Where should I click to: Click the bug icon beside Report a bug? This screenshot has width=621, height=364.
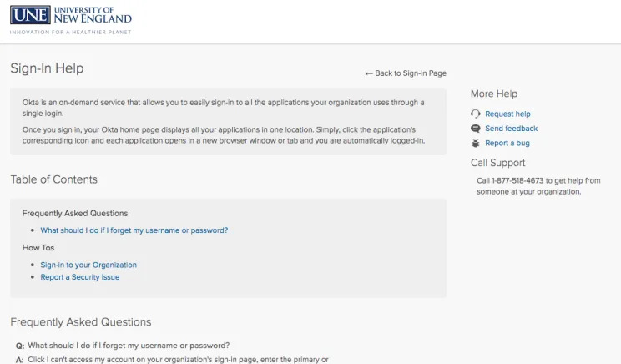pyautogui.click(x=476, y=143)
